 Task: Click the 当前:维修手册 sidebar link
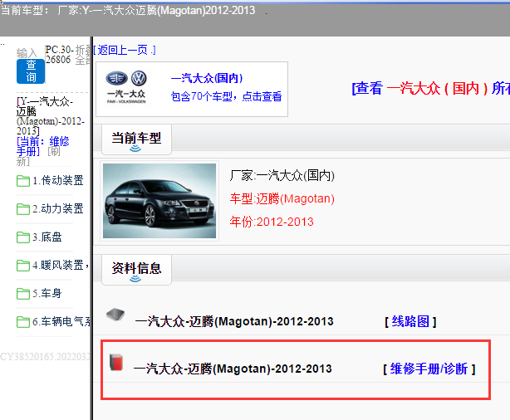point(42,146)
